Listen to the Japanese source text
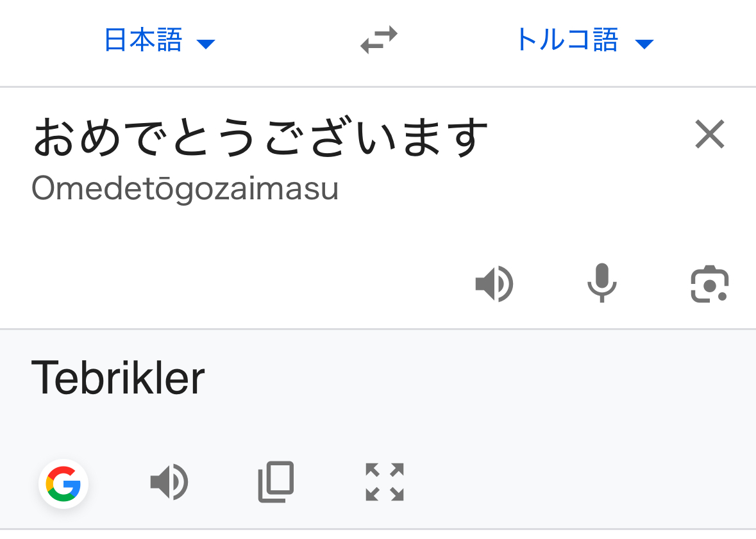Image resolution: width=756 pixels, height=539 pixels. (x=494, y=283)
